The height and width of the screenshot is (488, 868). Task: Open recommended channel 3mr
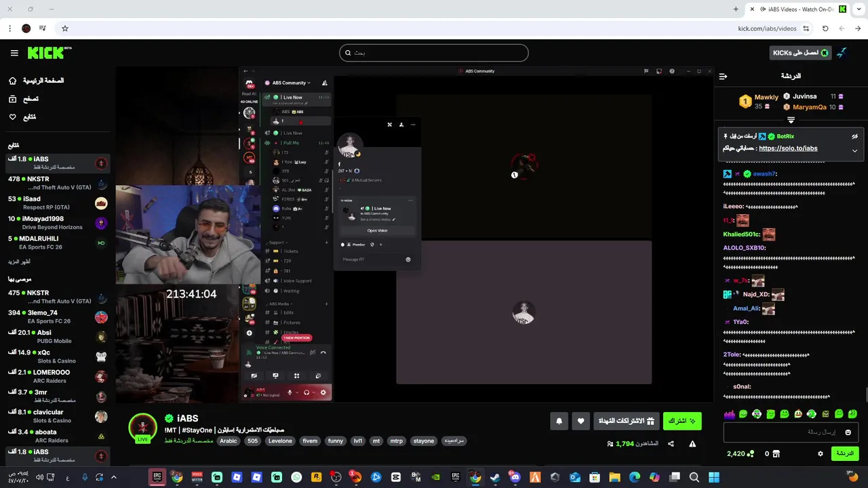(x=58, y=396)
